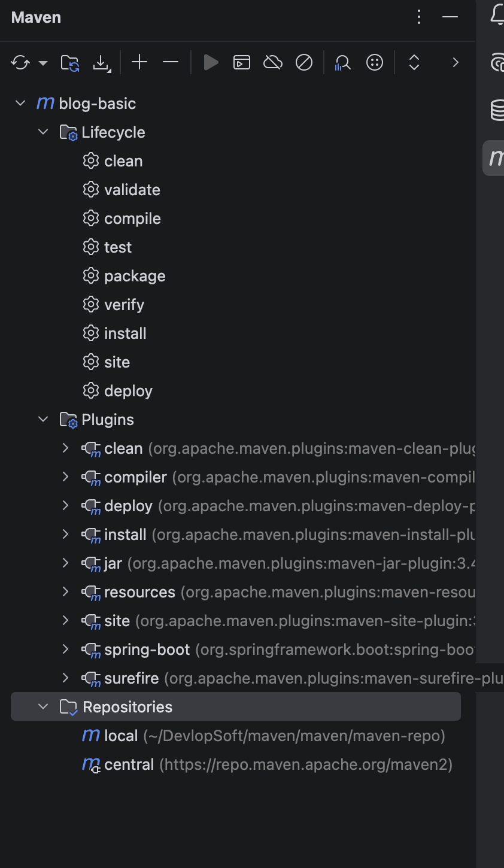Open the Maven panel options menu

pyautogui.click(x=418, y=17)
